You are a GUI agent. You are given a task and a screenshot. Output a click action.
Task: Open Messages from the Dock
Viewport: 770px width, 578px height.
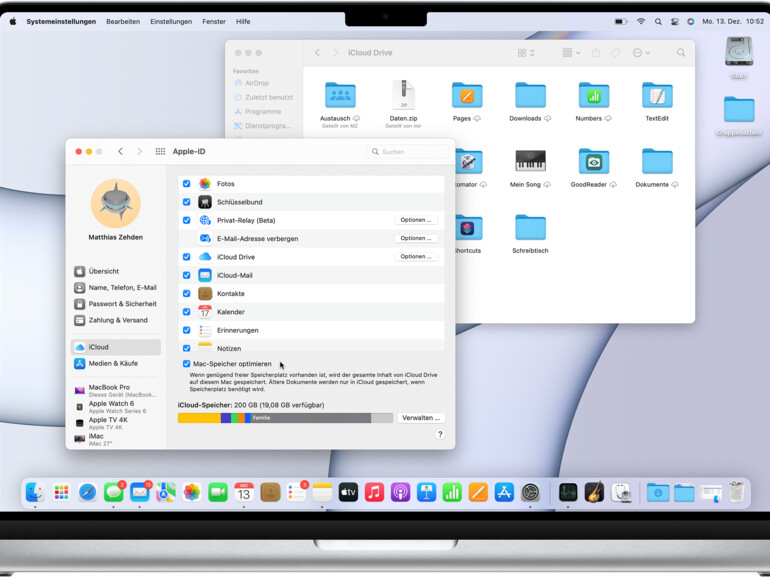pos(113,492)
